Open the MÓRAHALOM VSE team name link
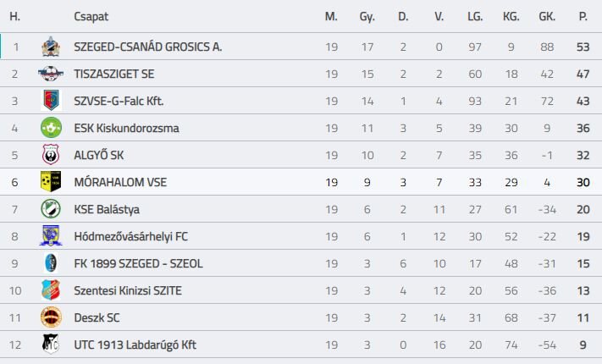The height and width of the screenshot is (364, 602). [x=120, y=182]
